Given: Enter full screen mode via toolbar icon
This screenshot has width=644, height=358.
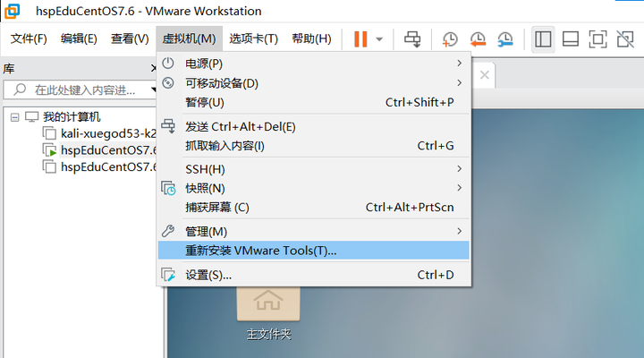Looking at the screenshot, I should click(597, 39).
